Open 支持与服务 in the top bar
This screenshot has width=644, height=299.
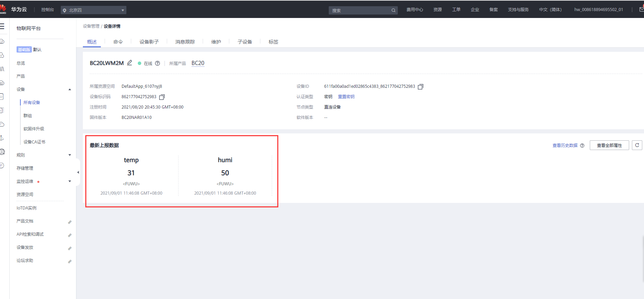pos(518,10)
